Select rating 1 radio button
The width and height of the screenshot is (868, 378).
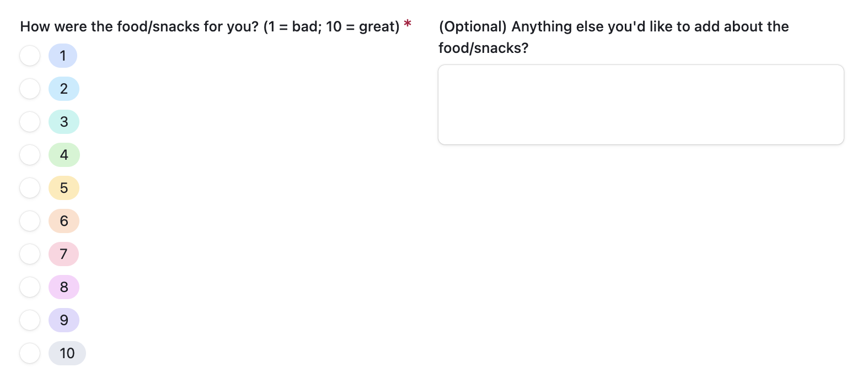coord(30,56)
